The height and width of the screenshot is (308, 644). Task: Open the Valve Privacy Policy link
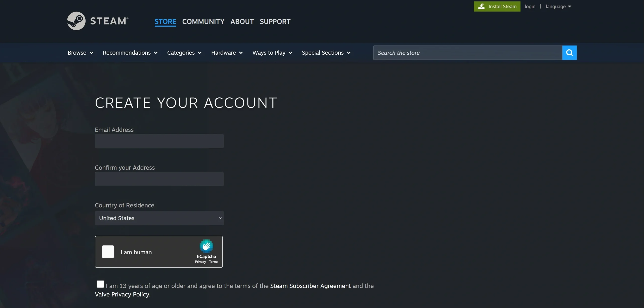(x=122, y=294)
